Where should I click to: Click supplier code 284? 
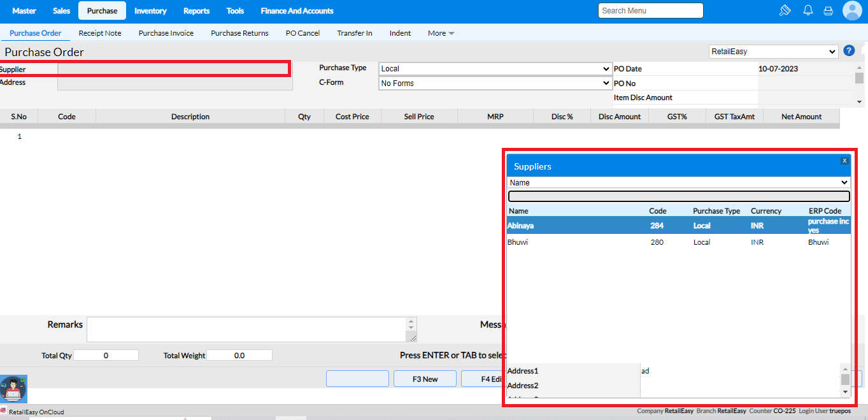point(657,226)
